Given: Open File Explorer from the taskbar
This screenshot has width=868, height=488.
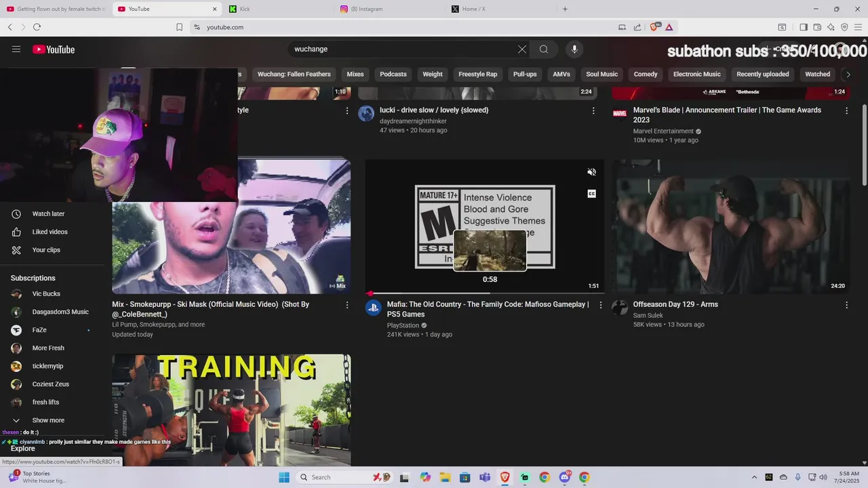Looking at the screenshot, I should (445, 477).
